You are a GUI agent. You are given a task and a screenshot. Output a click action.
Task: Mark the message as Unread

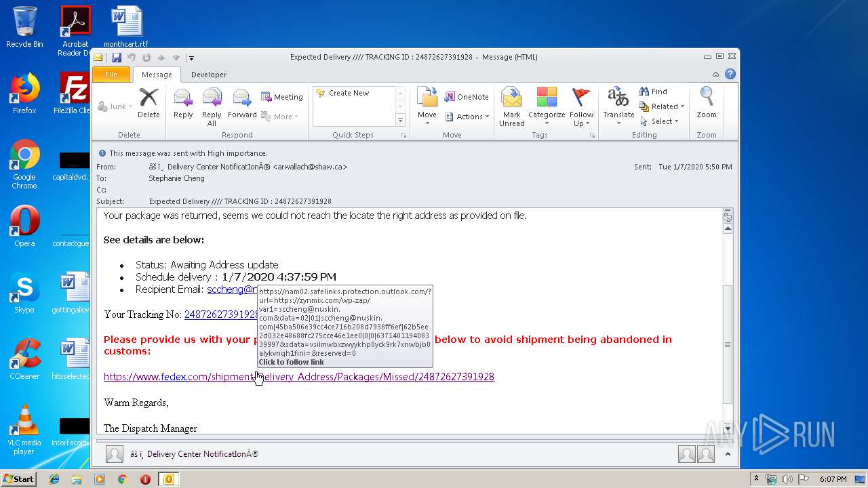point(512,107)
